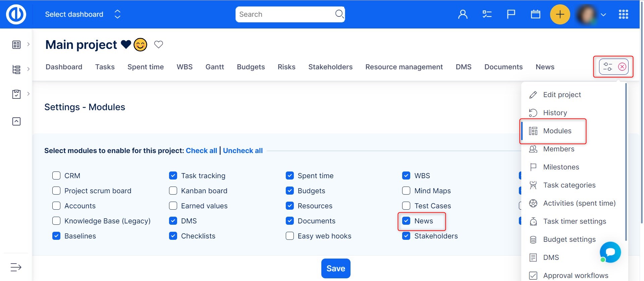Open the user profile icon in top bar
This screenshot has width=644, height=281.
click(463, 14)
